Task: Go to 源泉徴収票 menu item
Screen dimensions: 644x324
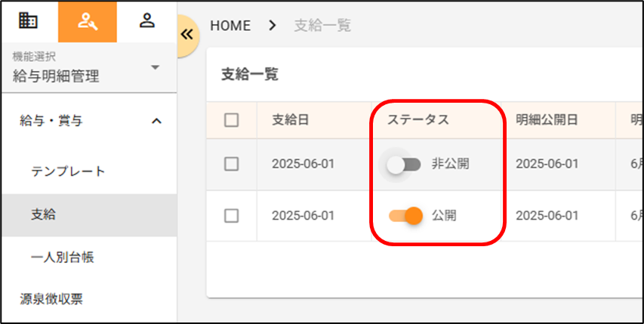Action: [x=51, y=300]
